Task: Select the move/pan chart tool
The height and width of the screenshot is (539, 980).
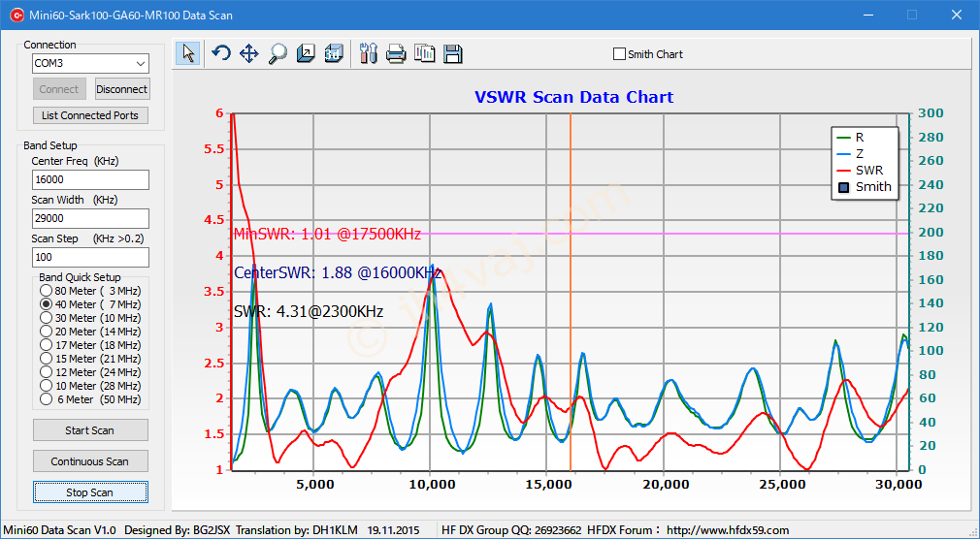Action: [x=248, y=53]
